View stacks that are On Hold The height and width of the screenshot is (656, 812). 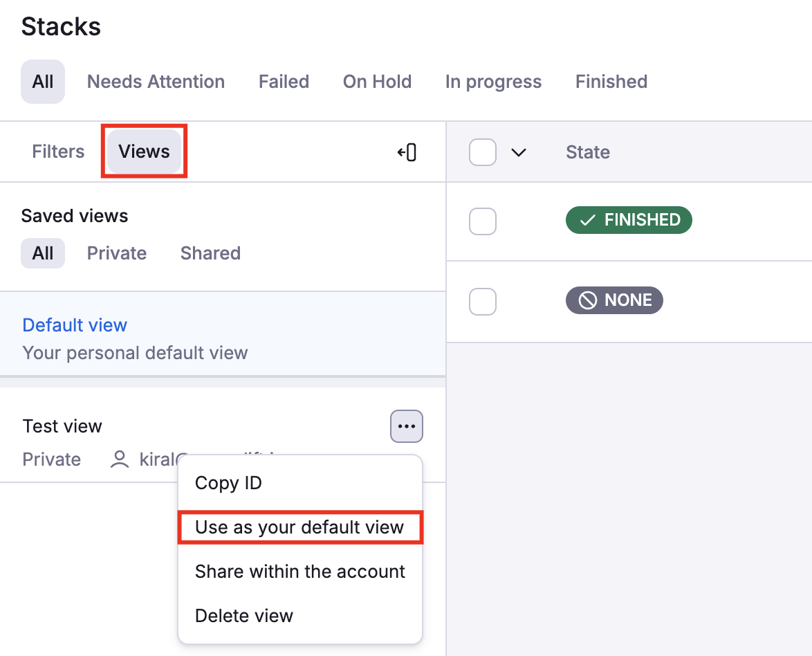tap(377, 81)
